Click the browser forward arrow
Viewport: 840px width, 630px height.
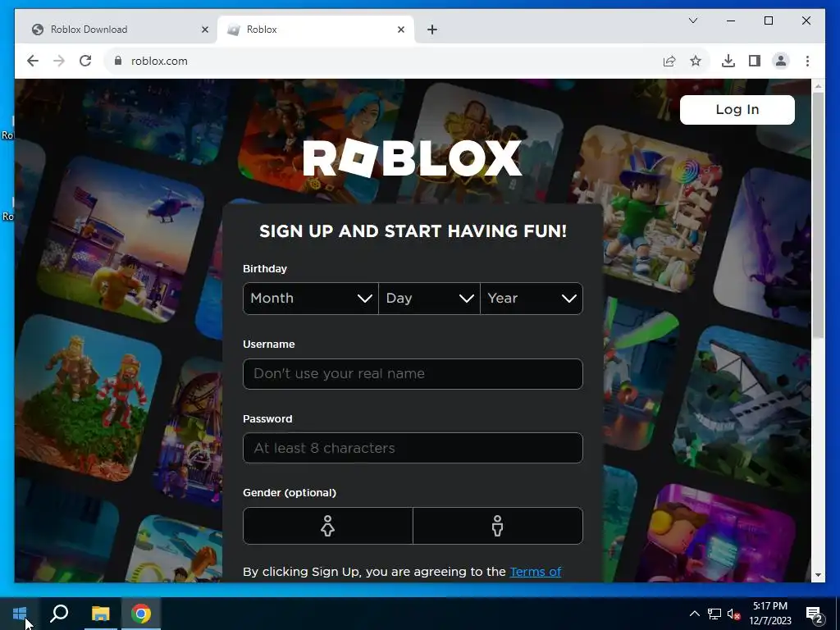[x=59, y=61]
